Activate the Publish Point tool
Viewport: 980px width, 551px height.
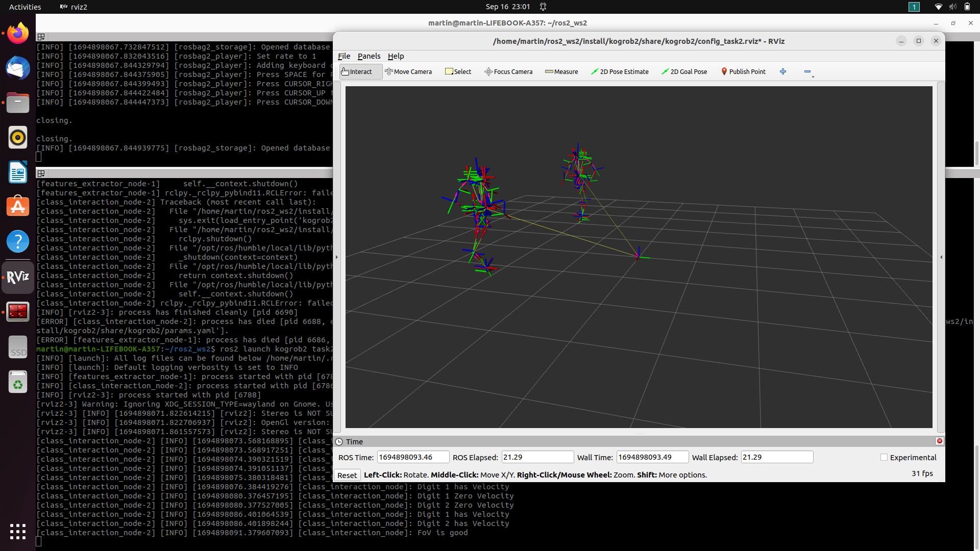(x=743, y=72)
